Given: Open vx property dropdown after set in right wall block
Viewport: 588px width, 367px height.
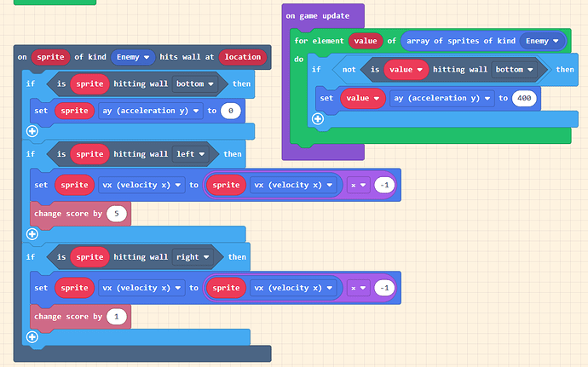Looking at the screenshot, I should pos(141,288).
